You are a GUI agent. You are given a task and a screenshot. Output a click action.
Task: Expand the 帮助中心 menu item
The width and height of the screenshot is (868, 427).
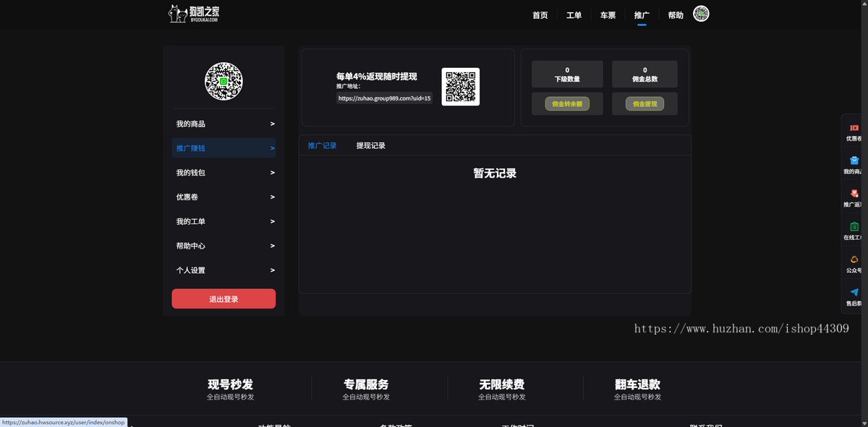pyautogui.click(x=224, y=245)
